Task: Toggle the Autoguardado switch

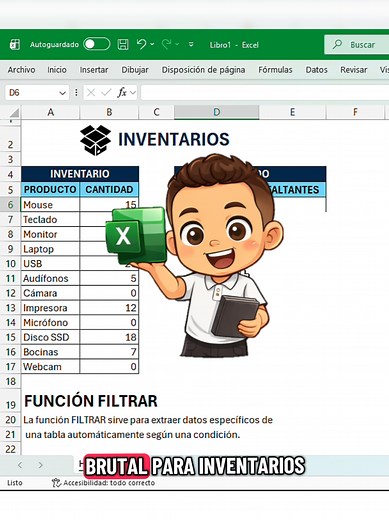Action: (x=97, y=44)
